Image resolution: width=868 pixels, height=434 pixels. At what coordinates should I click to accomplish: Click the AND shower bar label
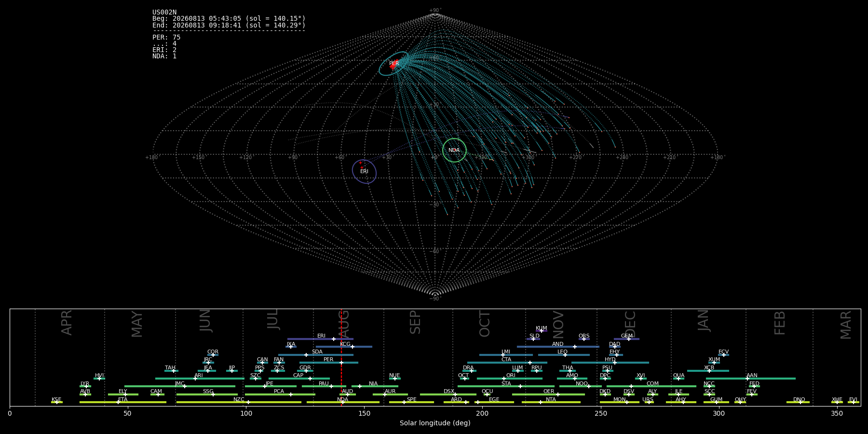tap(558, 344)
